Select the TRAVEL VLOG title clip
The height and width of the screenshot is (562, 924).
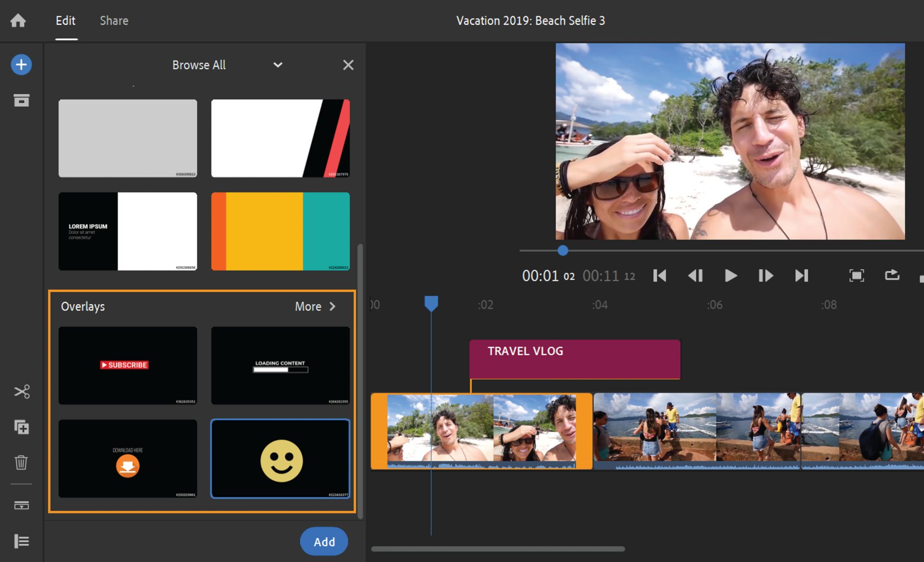(x=575, y=359)
